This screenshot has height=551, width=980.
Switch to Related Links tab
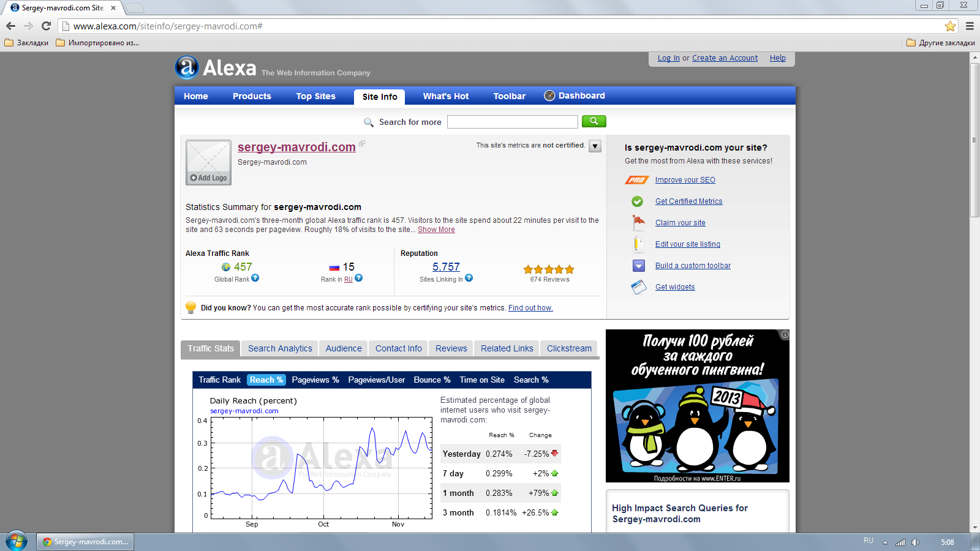pos(507,348)
